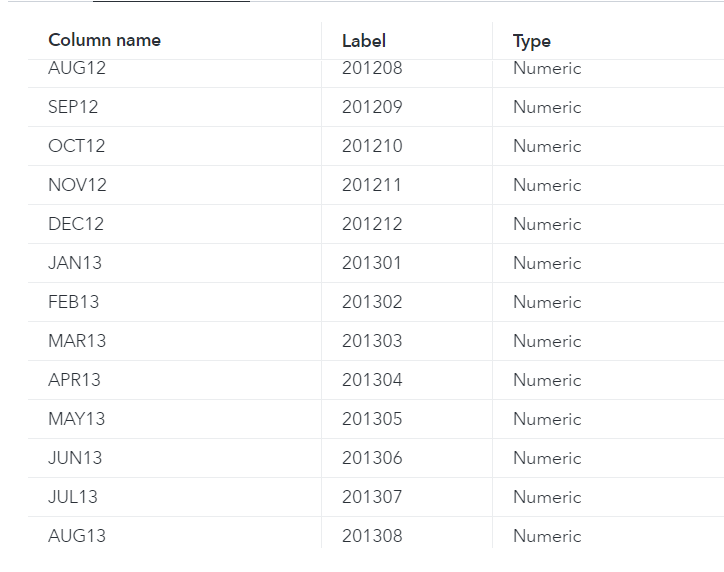
Task: Click the 201307 label cell
Action: point(372,497)
